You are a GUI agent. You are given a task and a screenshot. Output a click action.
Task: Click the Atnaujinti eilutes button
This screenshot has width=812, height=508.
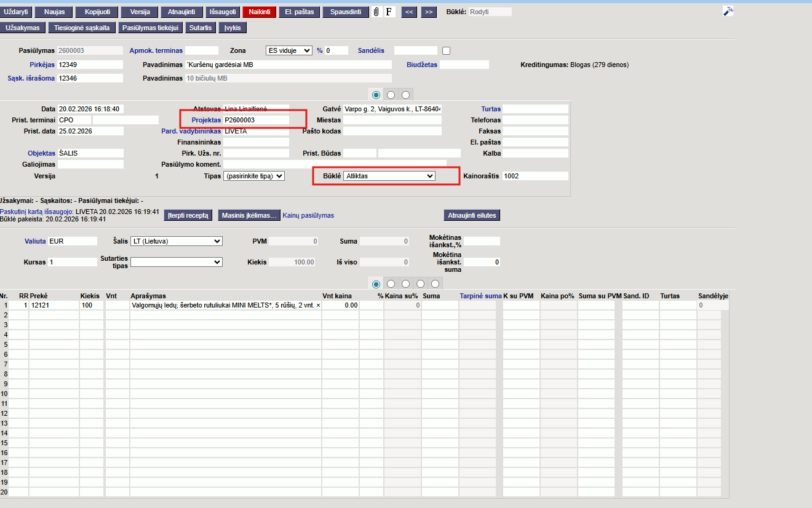coord(472,215)
